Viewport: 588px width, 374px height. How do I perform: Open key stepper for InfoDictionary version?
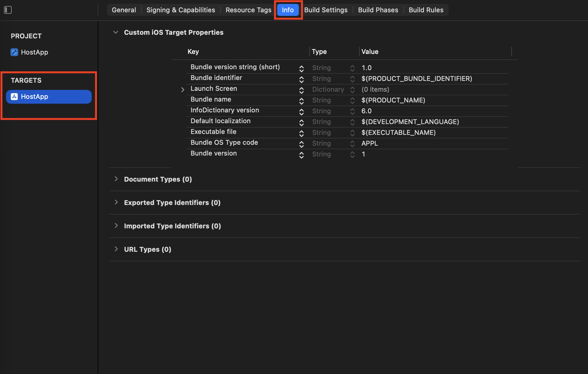click(x=301, y=112)
